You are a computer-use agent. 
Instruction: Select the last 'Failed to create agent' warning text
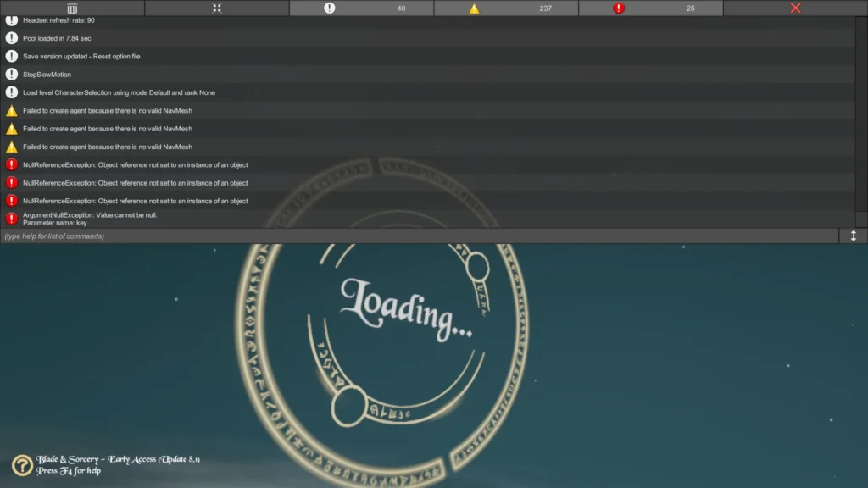(x=108, y=147)
